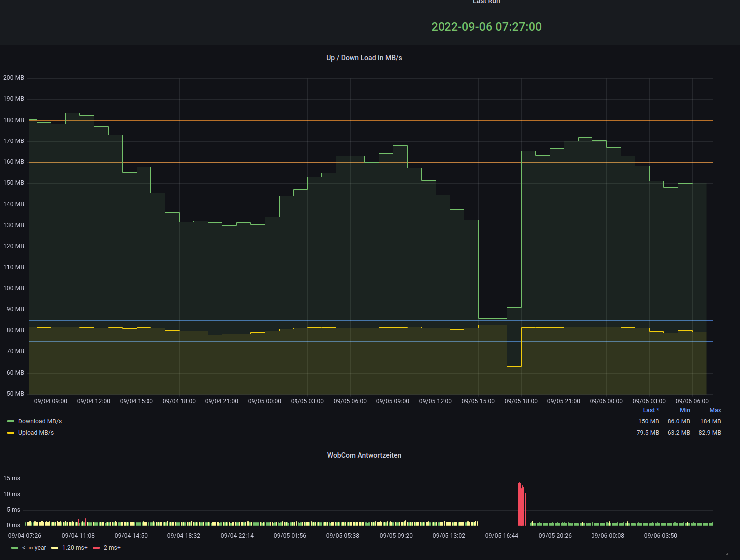Open the WobCom Antwortzeiten panel title menu
Viewport: 740px width, 560px height.
coord(364,455)
